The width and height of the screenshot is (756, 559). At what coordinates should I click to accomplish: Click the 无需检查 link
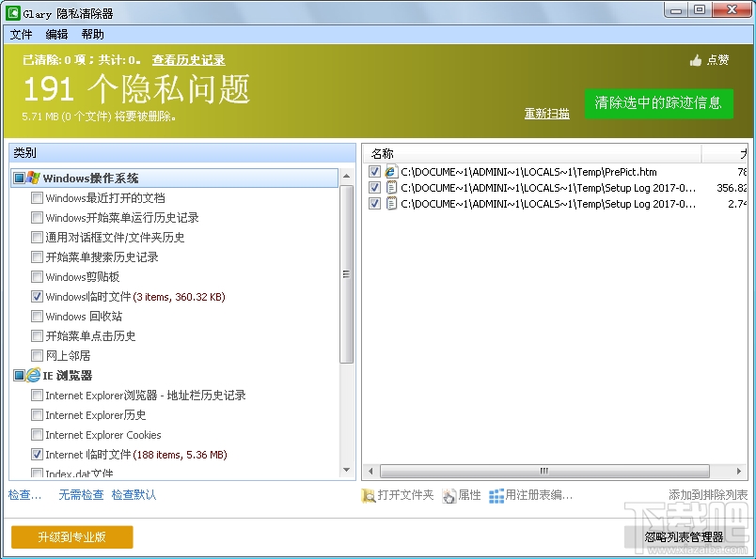81,495
